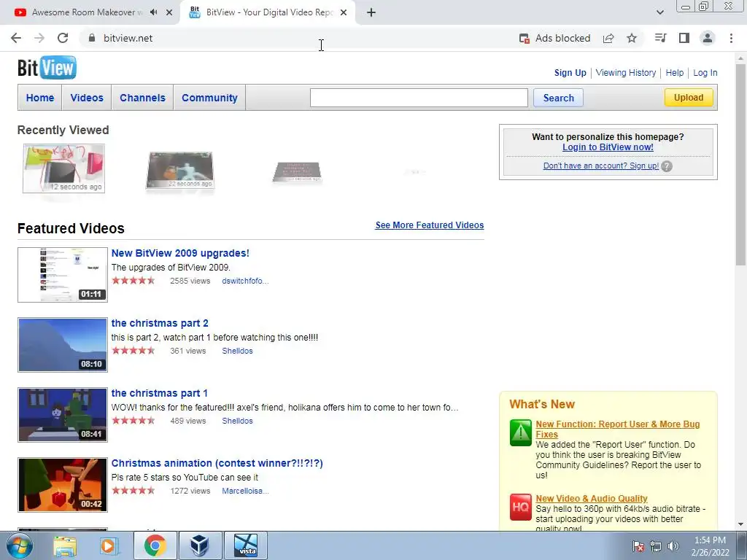
Task: Open the Ads blocked indicator
Action: click(x=554, y=38)
